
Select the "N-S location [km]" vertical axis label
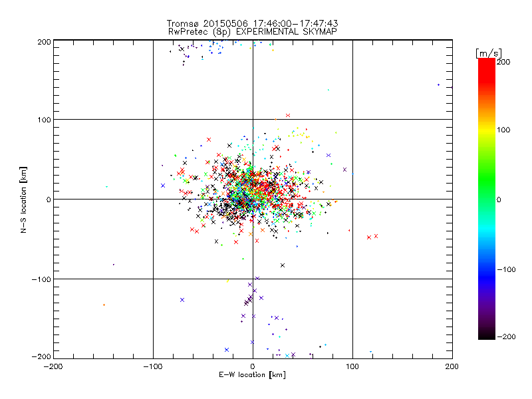click(x=23, y=200)
